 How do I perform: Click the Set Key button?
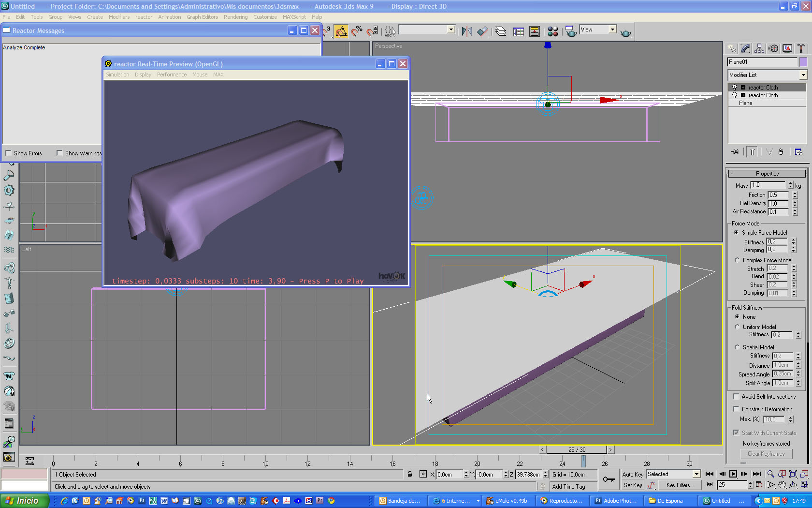pos(633,485)
